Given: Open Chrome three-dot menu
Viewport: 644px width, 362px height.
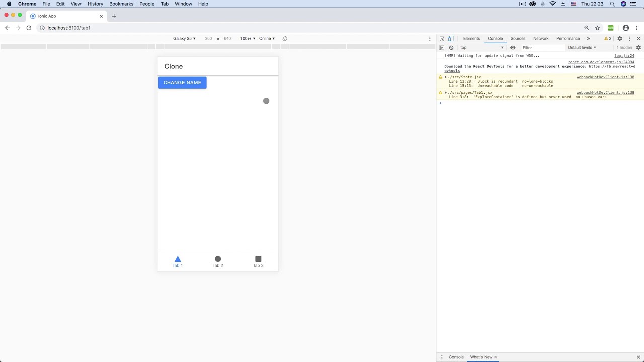Looking at the screenshot, I should click(636, 28).
